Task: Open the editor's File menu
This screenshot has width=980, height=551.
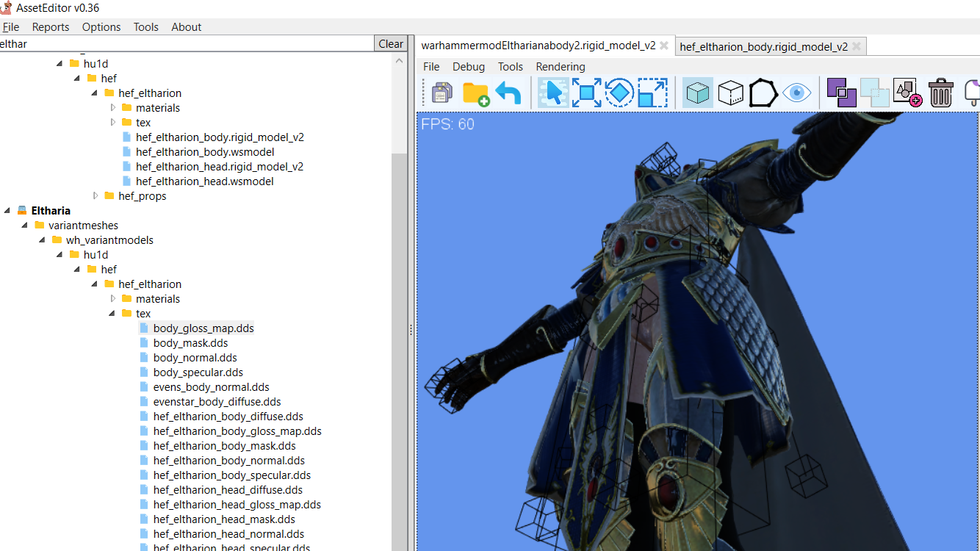Action: point(431,66)
